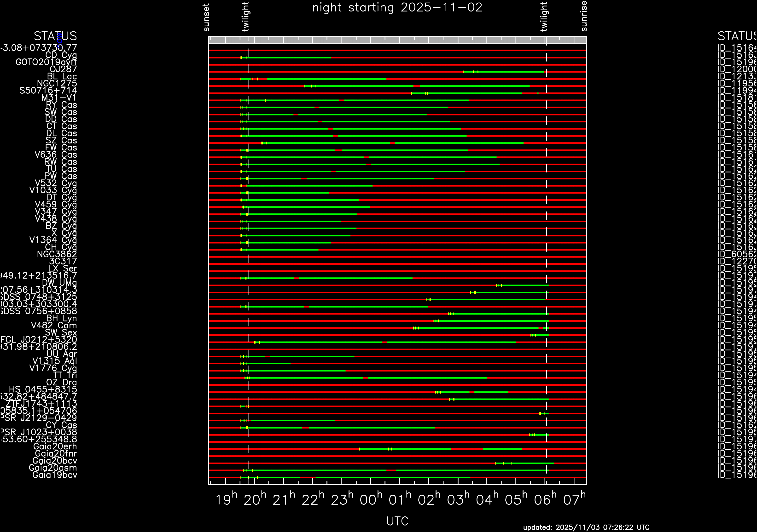This screenshot has width=757, height=532.
Task: Select the HS 0455+8315 target label
Action: tap(43, 390)
